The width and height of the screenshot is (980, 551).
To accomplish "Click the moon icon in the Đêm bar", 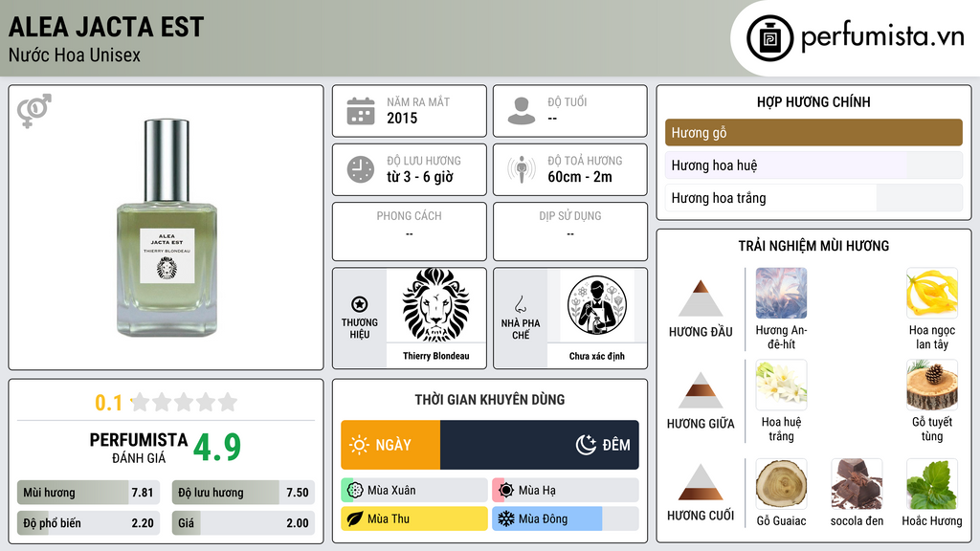I will click(586, 445).
